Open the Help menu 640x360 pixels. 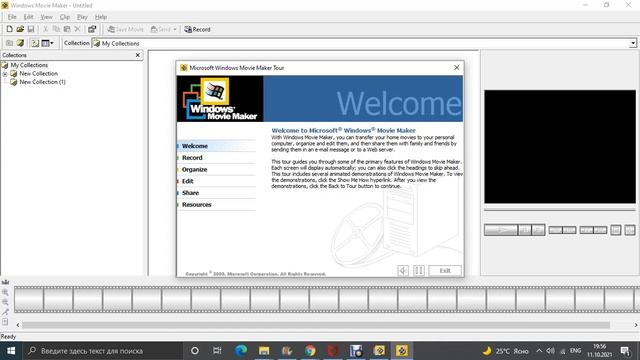pos(101,17)
